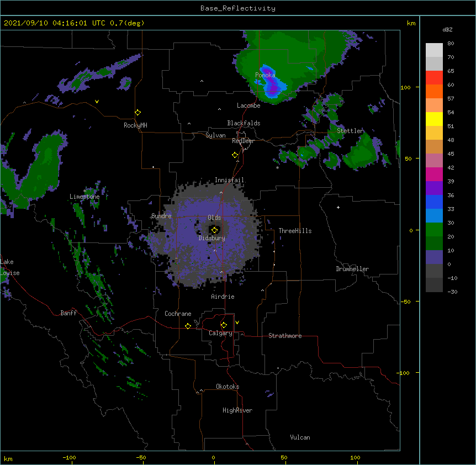Click the Sylvan label on the map
The image size is (476, 465).
coord(215,135)
